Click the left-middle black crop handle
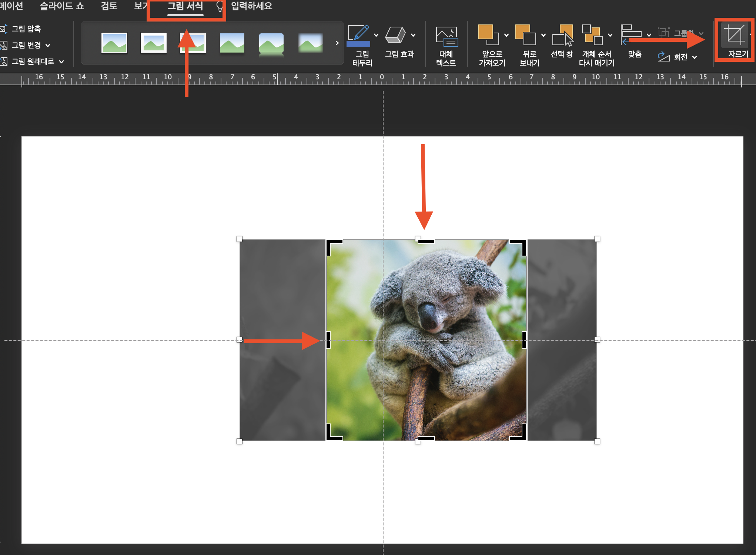Viewport: 756px width, 555px height. 328,340
